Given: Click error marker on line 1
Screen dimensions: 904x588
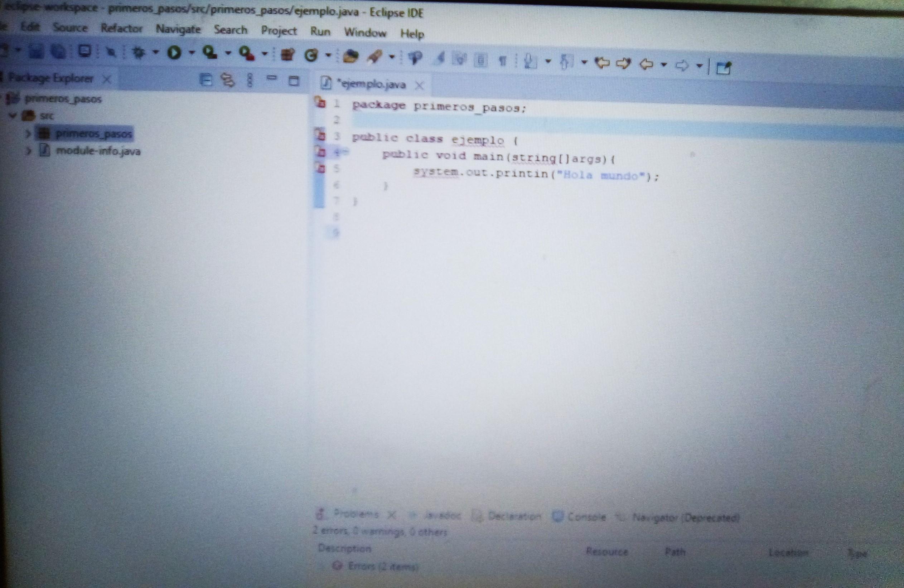Looking at the screenshot, I should pos(320,102).
